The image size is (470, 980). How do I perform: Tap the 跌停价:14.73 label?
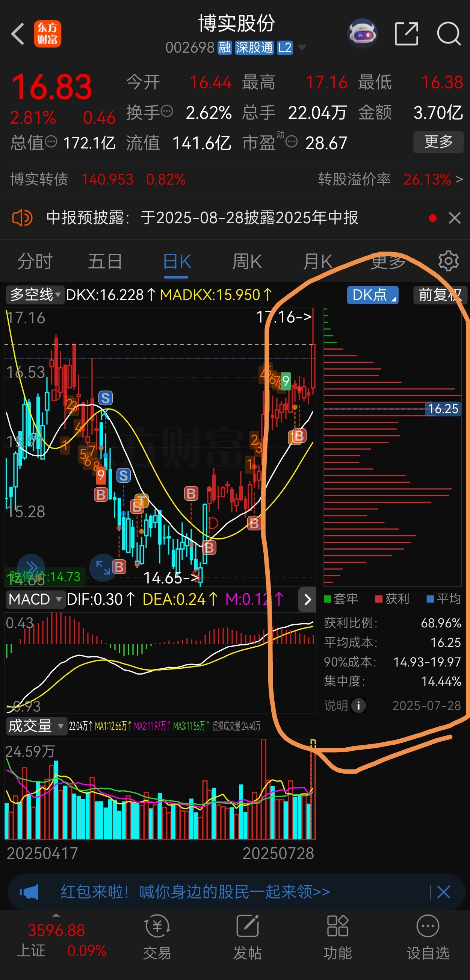44,577
